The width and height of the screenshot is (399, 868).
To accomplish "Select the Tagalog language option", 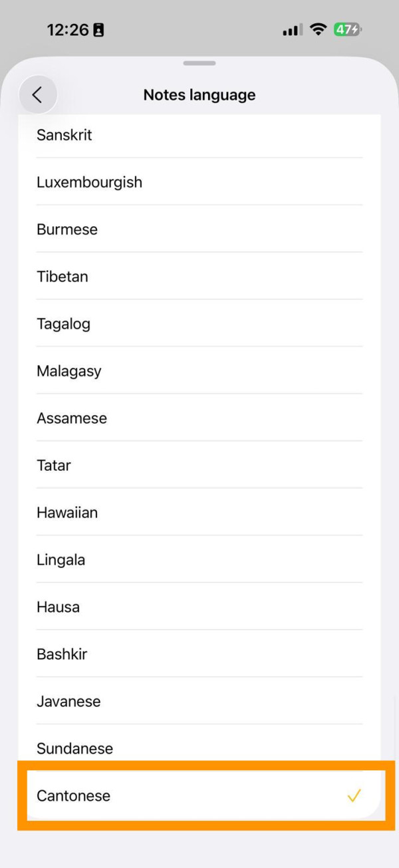I will (199, 324).
